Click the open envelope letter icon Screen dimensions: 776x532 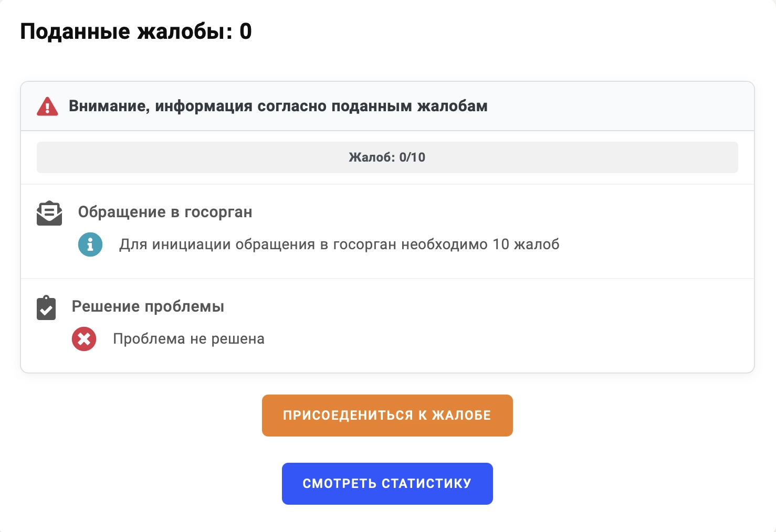tap(49, 213)
